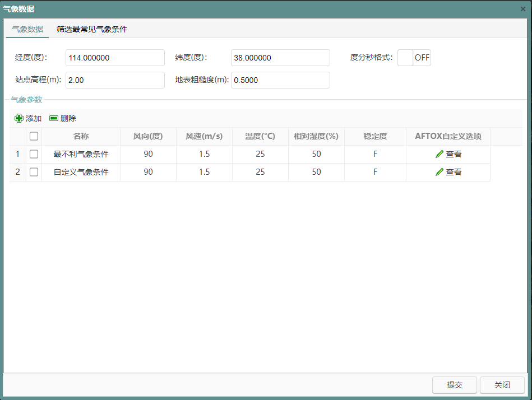The width and height of the screenshot is (532, 400).
Task: Toggle the 度分秒格式 OFF switch
Action: click(x=414, y=58)
